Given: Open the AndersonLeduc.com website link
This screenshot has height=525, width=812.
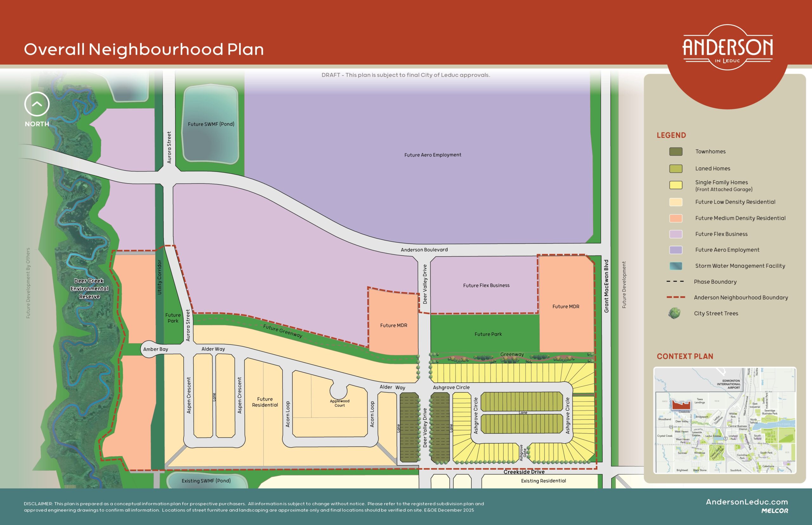Looking at the screenshot, I should pyautogui.click(x=747, y=502).
